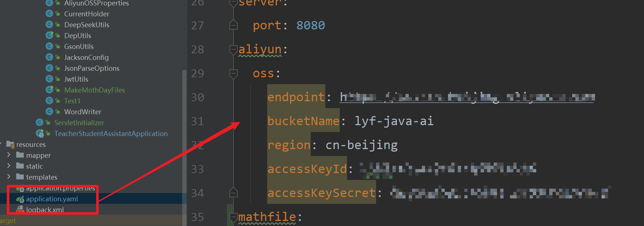Fold the aliyun block in gutter
Image resolution: width=644 pixels, height=226 pixels.
233,49
